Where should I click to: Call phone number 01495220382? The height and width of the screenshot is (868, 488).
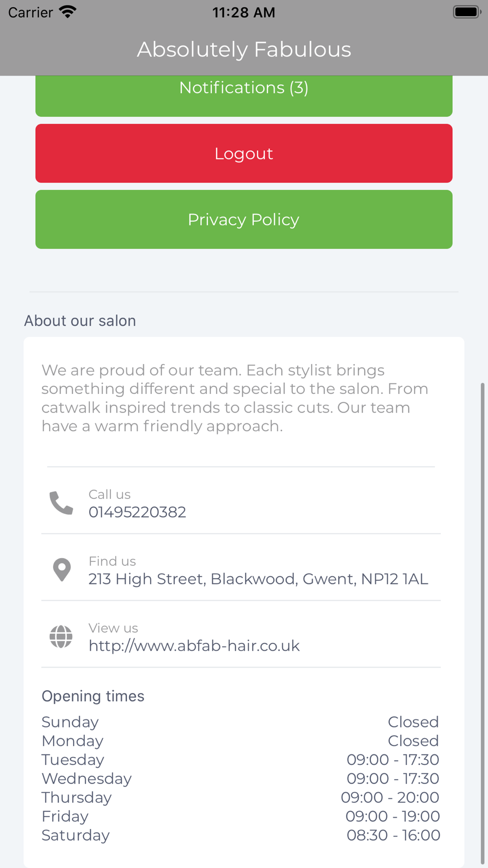(137, 512)
